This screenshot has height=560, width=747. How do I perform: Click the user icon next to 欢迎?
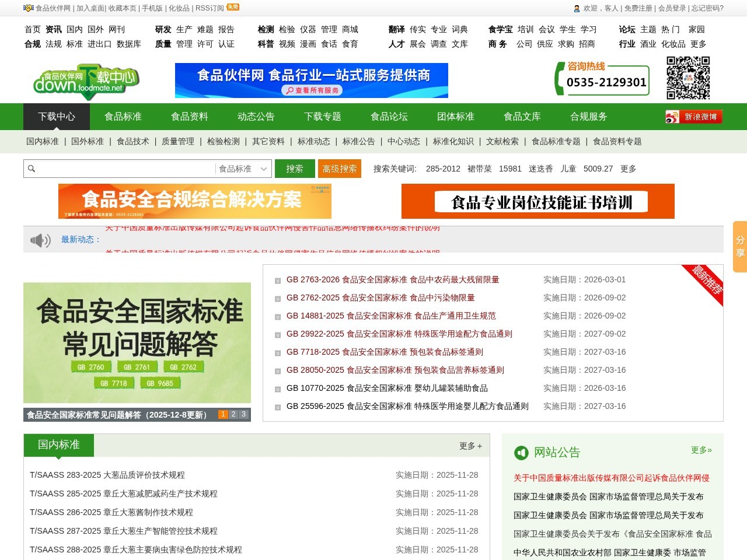pos(577,9)
